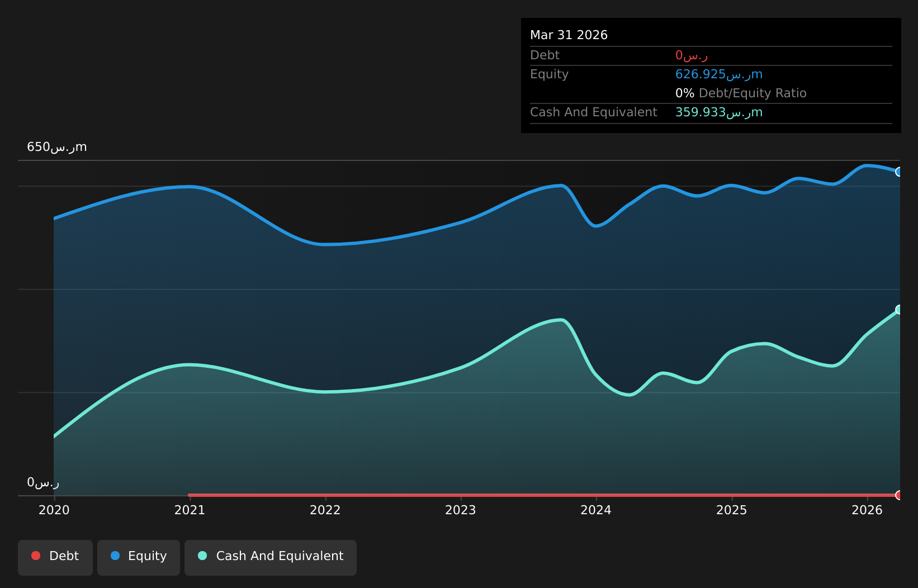
Task: Toggle the Cash And Equivalent legend button
Action: click(271, 557)
